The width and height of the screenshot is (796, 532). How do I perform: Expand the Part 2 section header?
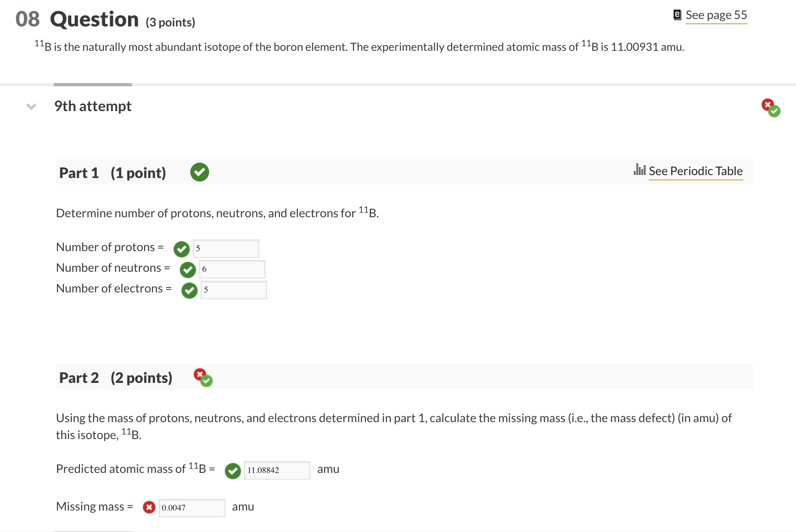coord(116,377)
